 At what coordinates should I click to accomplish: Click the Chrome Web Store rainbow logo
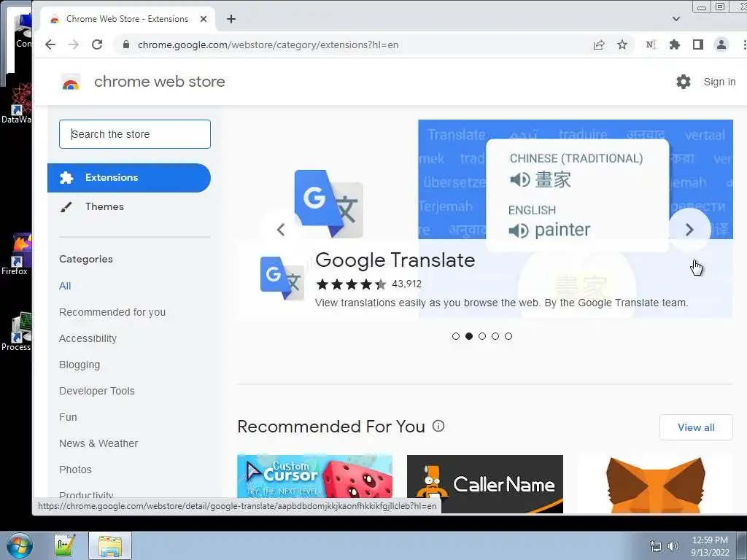[71, 83]
